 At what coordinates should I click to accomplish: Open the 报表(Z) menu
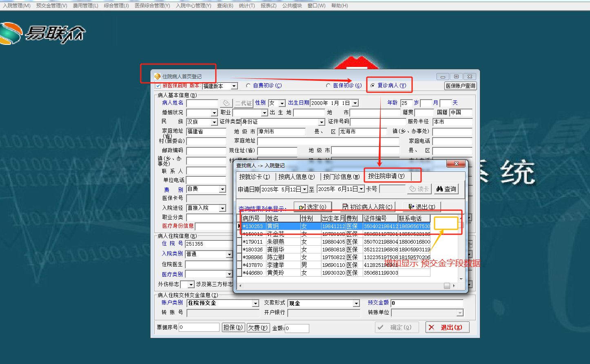(268, 6)
